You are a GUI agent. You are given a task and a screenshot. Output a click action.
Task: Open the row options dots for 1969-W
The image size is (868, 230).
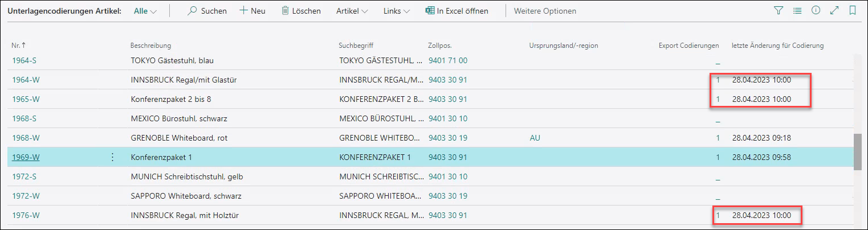(x=112, y=157)
